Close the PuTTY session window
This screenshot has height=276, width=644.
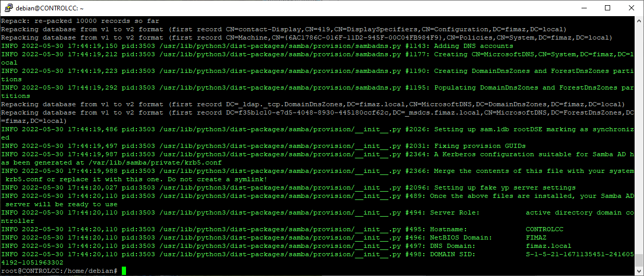coord(631,8)
